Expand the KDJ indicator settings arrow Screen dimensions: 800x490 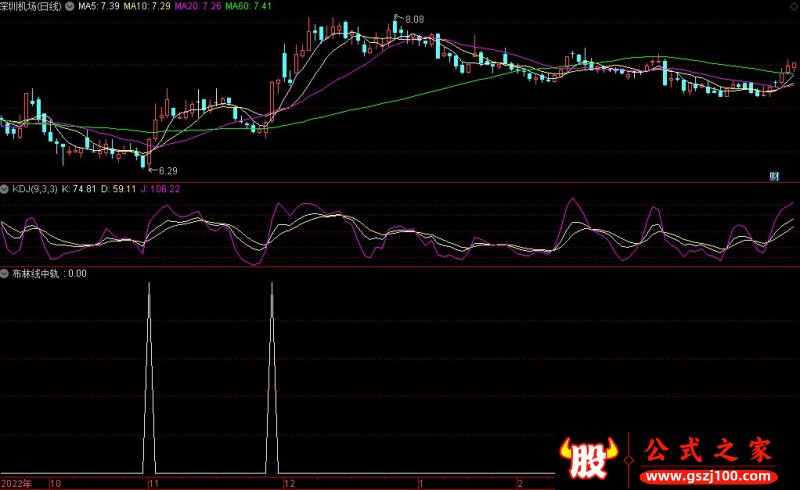(x=4, y=189)
